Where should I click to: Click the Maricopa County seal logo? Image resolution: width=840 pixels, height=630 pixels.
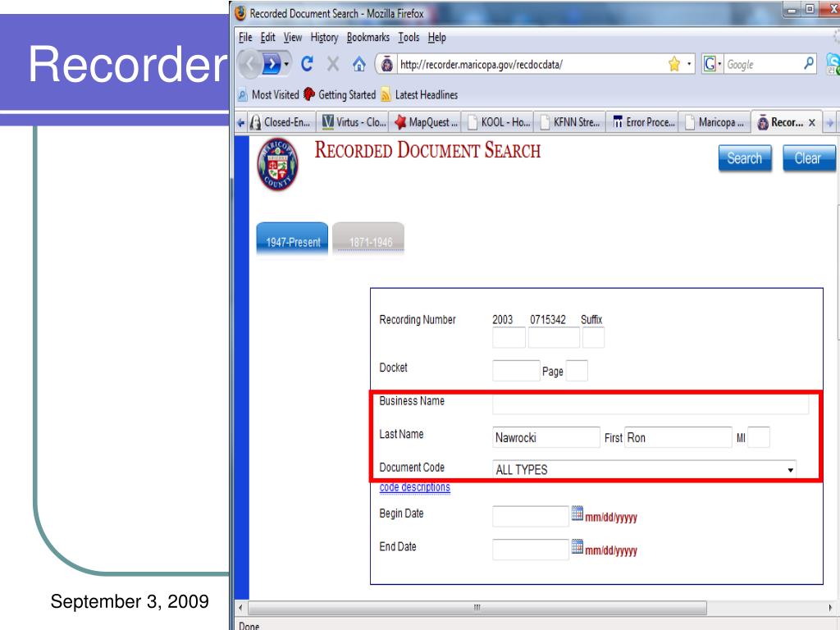[277, 164]
